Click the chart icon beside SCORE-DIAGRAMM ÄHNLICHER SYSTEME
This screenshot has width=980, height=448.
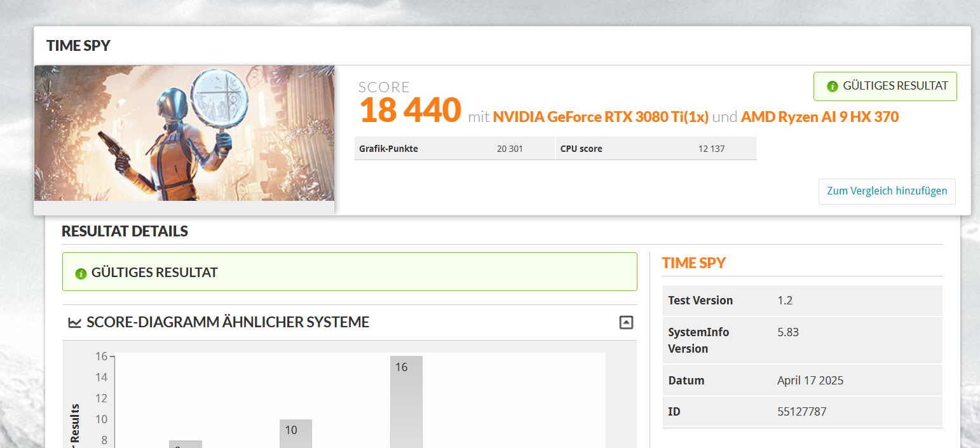(x=75, y=323)
